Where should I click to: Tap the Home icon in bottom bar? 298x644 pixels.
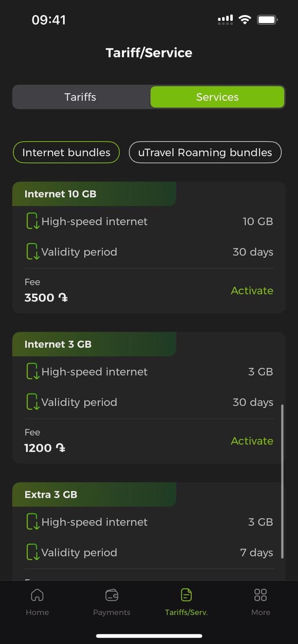(37, 595)
